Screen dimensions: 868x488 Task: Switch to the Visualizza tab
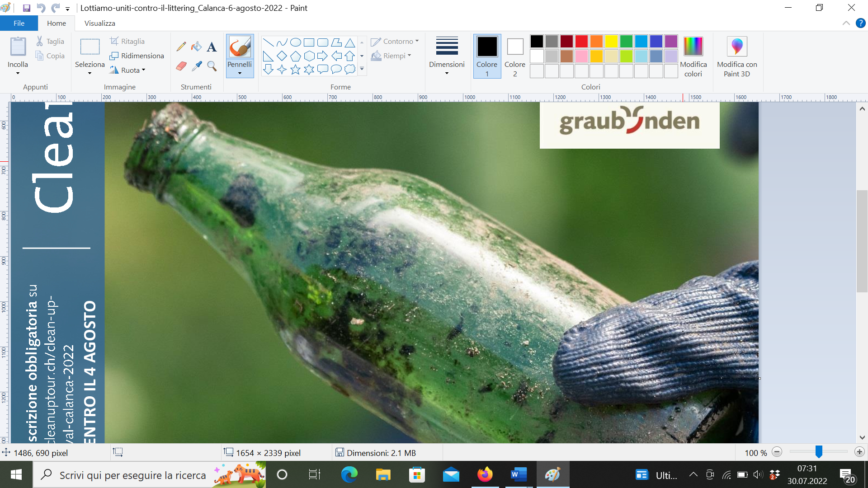100,23
